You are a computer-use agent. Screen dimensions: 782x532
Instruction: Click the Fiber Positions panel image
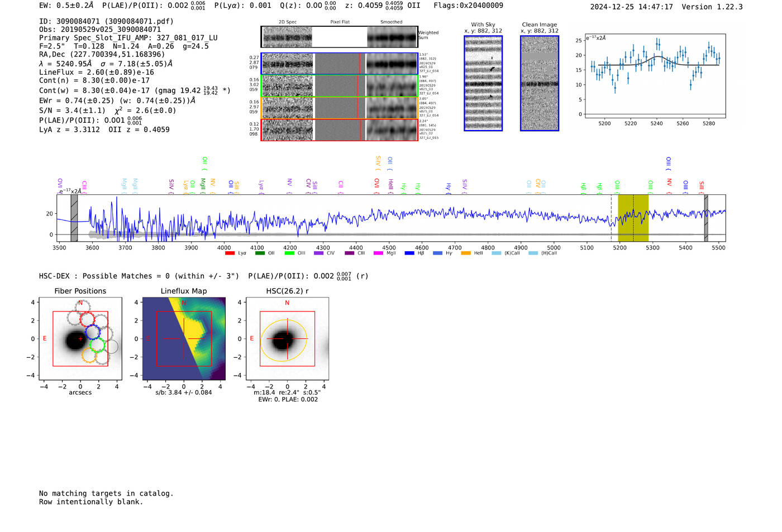coord(80,338)
